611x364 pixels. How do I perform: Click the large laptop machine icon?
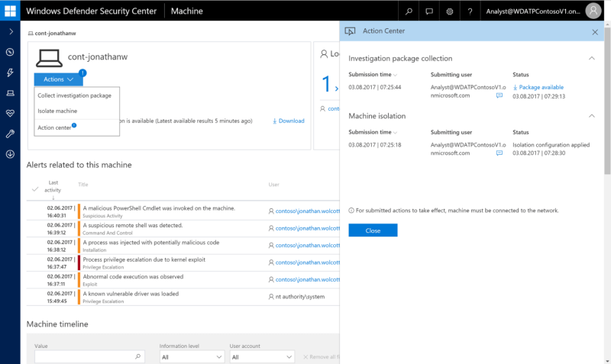pos(49,58)
